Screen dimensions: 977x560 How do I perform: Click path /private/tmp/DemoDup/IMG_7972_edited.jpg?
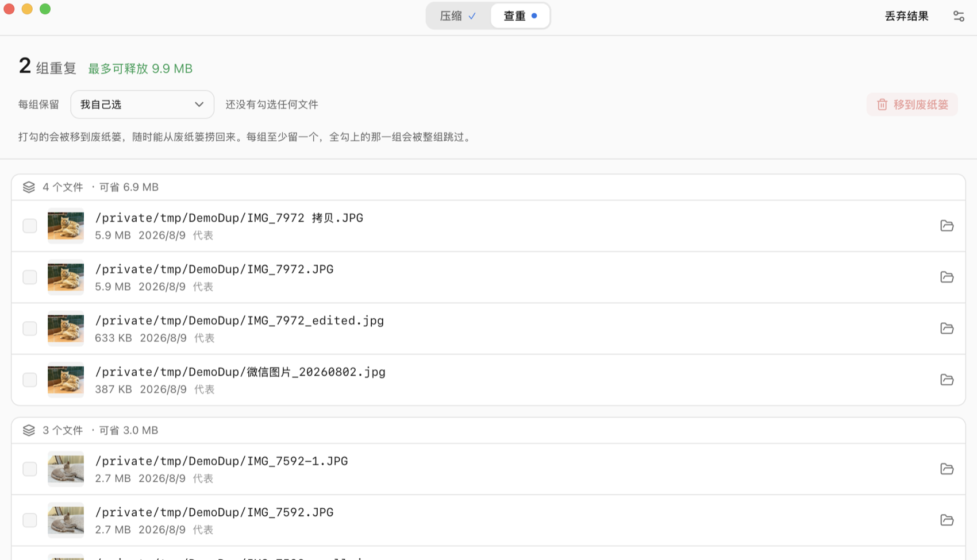coord(239,320)
